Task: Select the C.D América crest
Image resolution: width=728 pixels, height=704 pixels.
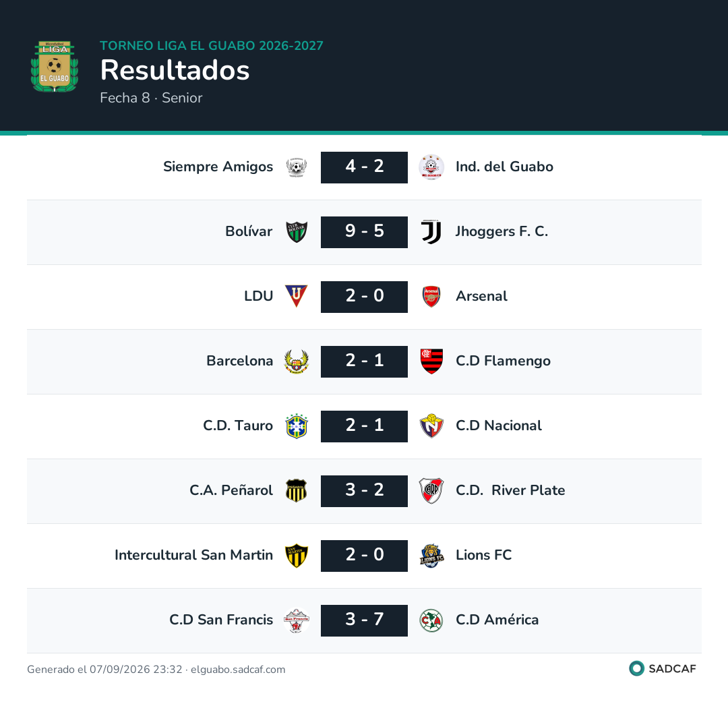Action: 431,620
